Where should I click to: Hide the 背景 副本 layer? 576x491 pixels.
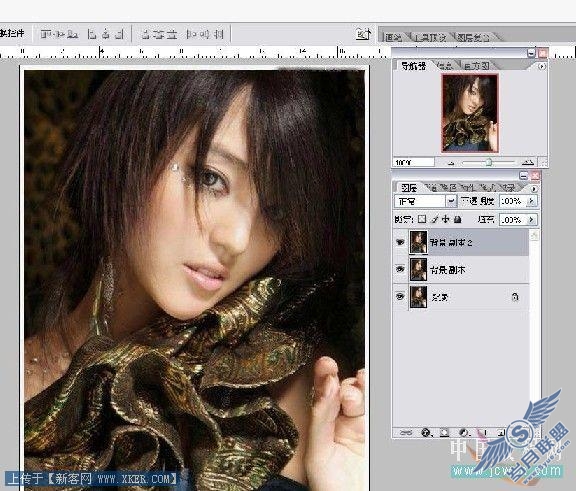point(400,269)
